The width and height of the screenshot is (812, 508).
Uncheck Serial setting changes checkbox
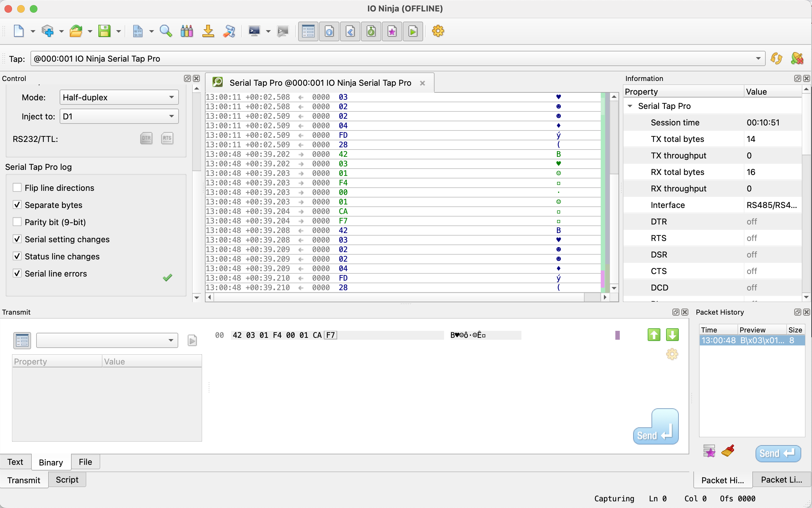17,239
